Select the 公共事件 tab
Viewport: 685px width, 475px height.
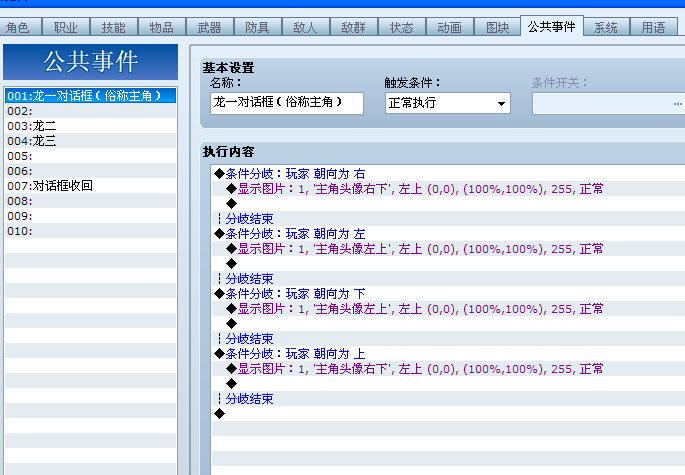click(552, 26)
